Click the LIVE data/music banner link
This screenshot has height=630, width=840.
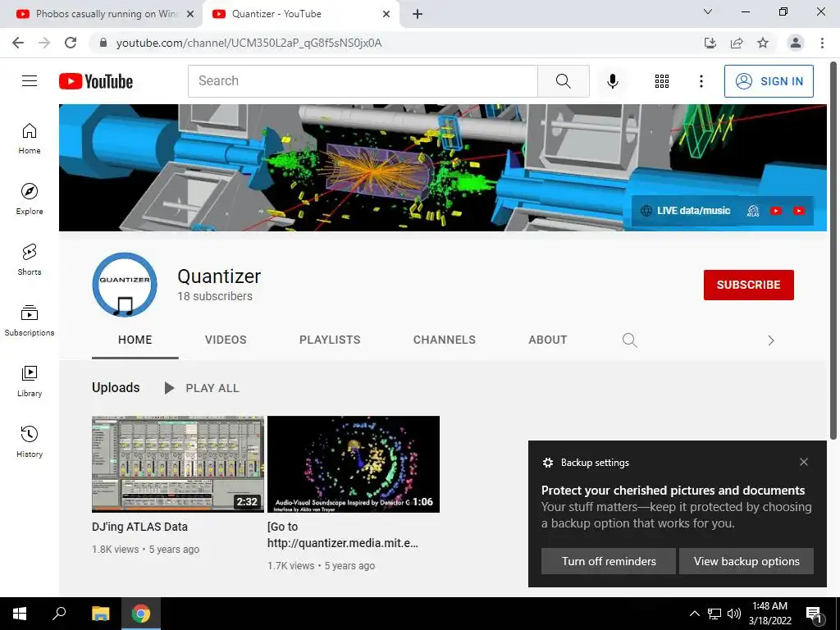click(x=687, y=211)
